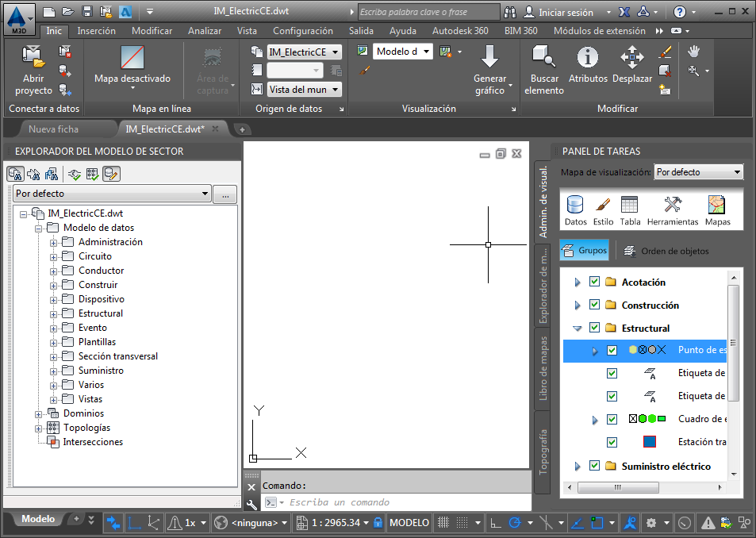Switch to the Nueva ficha document tab
Image resolution: width=756 pixels, height=538 pixels.
(x=53, y=129)
